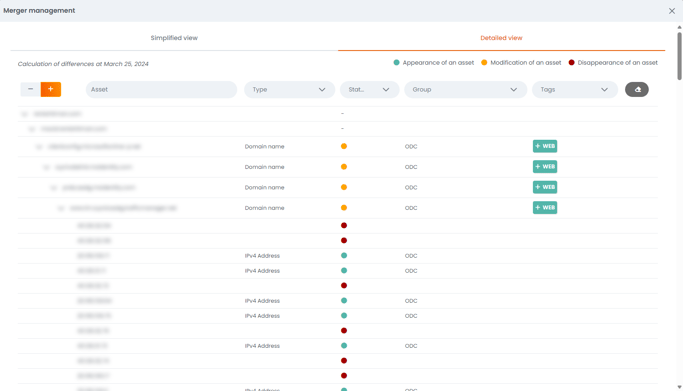Click the orange dot beside Modification of an asset

coord(484,63)
